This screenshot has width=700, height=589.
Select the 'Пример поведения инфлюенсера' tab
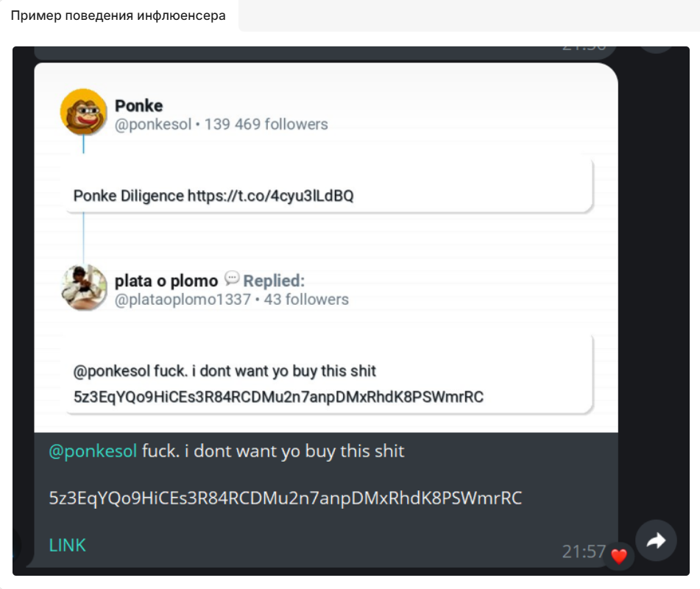[x=119, y=15]
